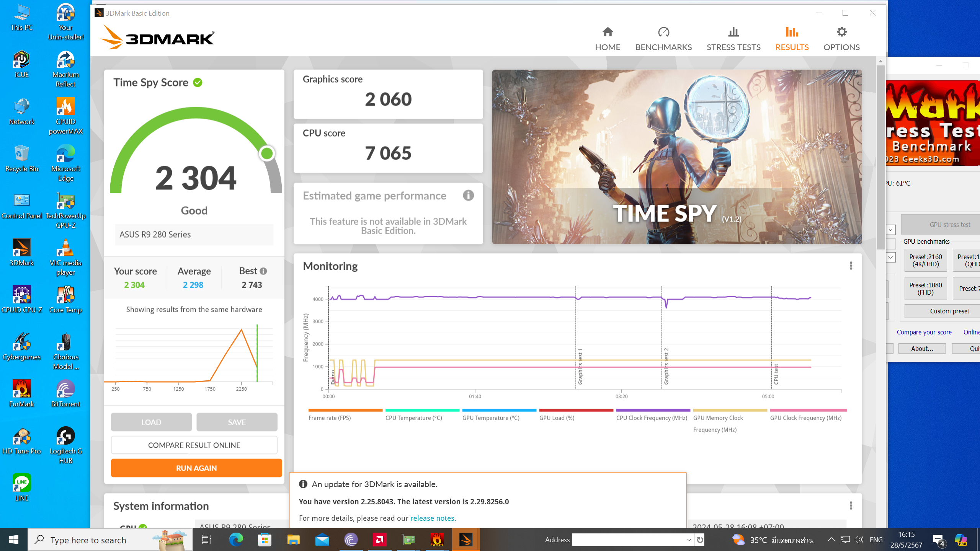Toggle the GPU Load (%) legend series
Image resolution: width=980 pixels, height=551 pixels.
click(557, 418)
